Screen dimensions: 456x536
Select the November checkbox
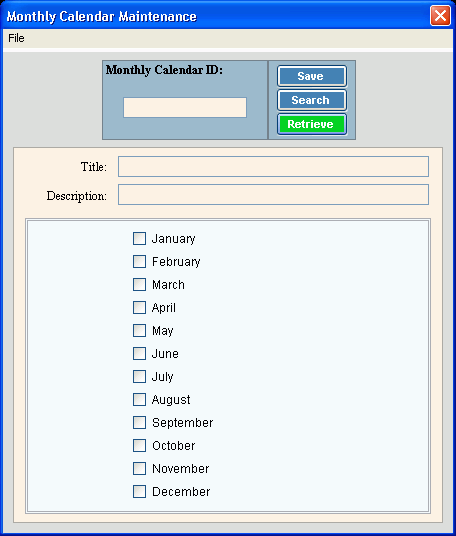139,468
